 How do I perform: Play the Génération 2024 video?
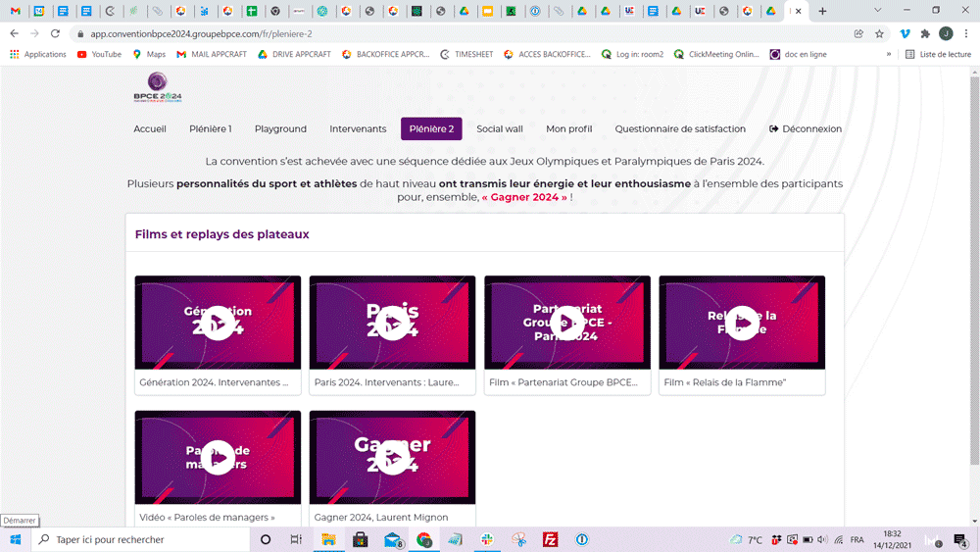(218, 323)
